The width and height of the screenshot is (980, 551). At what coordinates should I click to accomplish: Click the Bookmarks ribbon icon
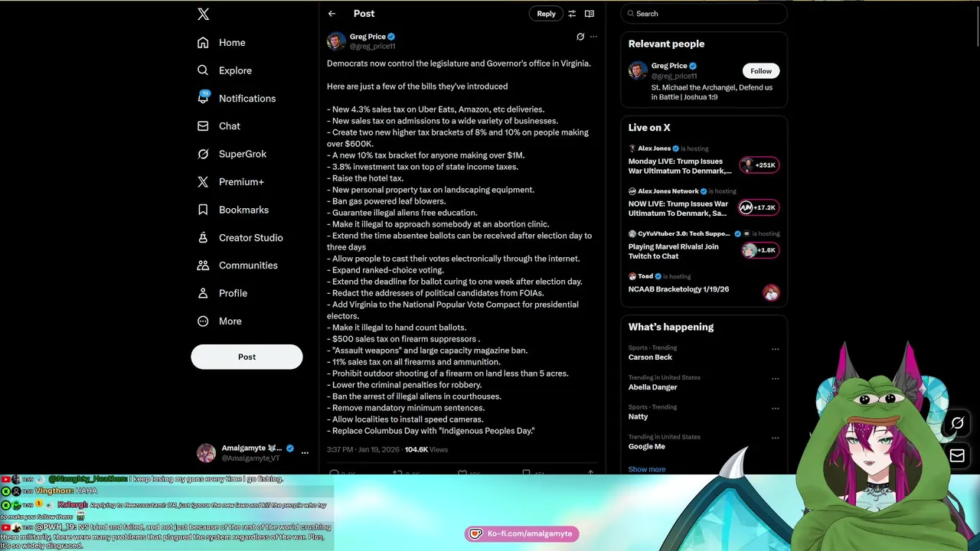pos(203,210)
